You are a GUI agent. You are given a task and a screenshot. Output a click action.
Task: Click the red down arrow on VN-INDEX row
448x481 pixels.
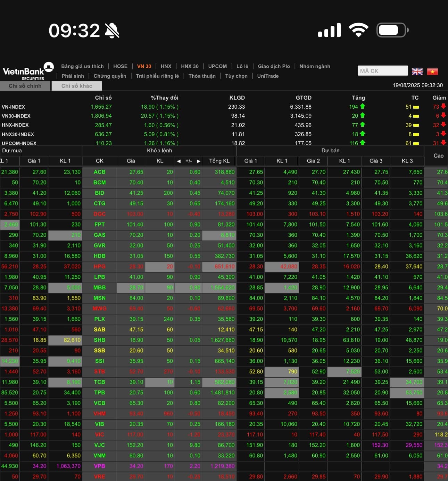(443, 107)
